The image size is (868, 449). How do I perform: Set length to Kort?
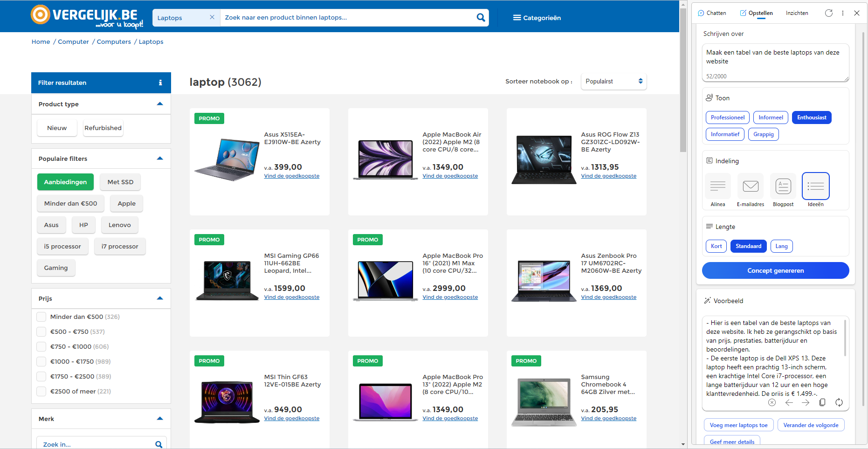(x=716, y=246)
